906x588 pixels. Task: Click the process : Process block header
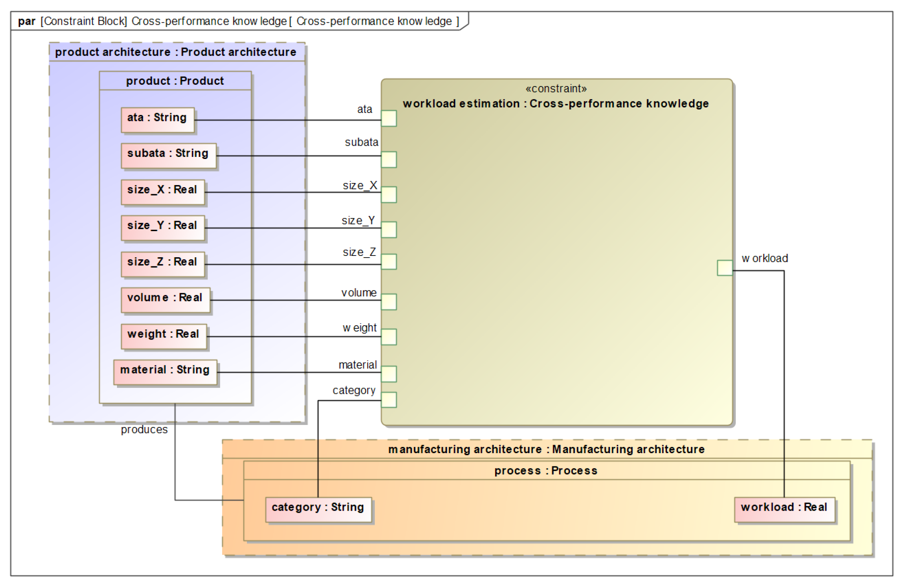[546, 470]
